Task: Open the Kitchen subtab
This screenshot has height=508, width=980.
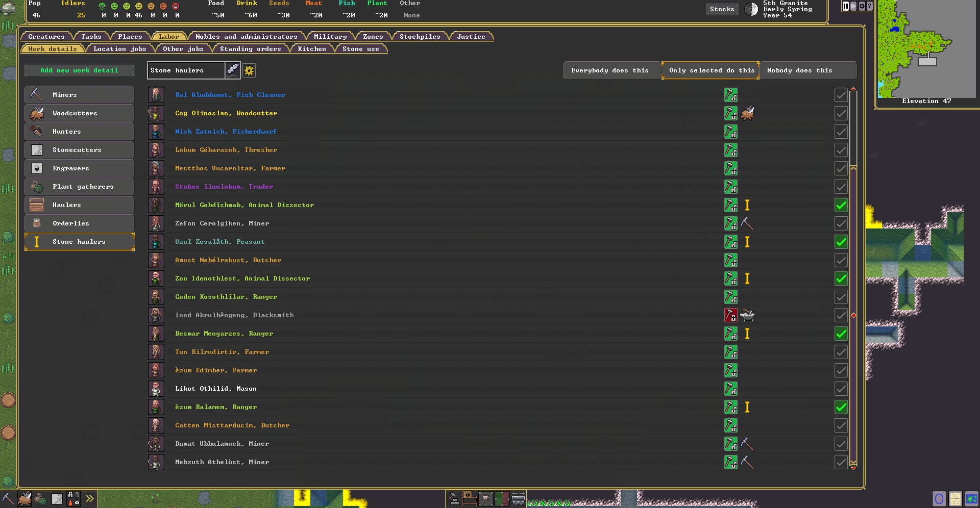Action: (x=312, y=49)
